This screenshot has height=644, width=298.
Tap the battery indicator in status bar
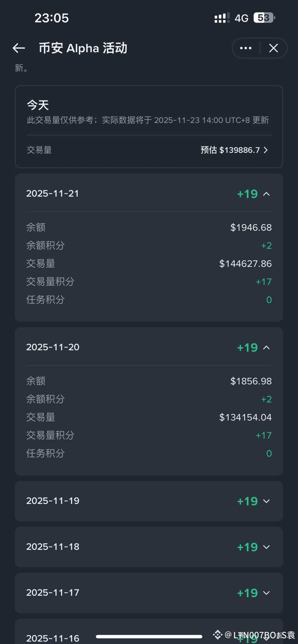click(265, 18)
